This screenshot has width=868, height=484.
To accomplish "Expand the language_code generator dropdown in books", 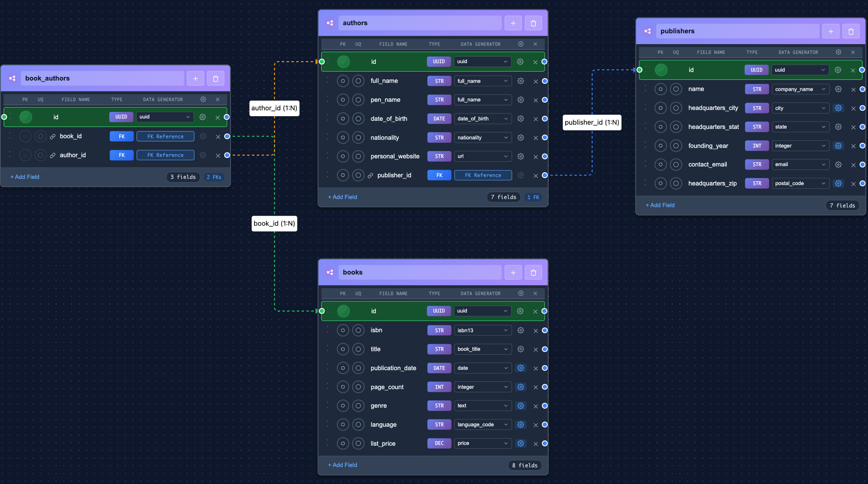I will [482, 424].
